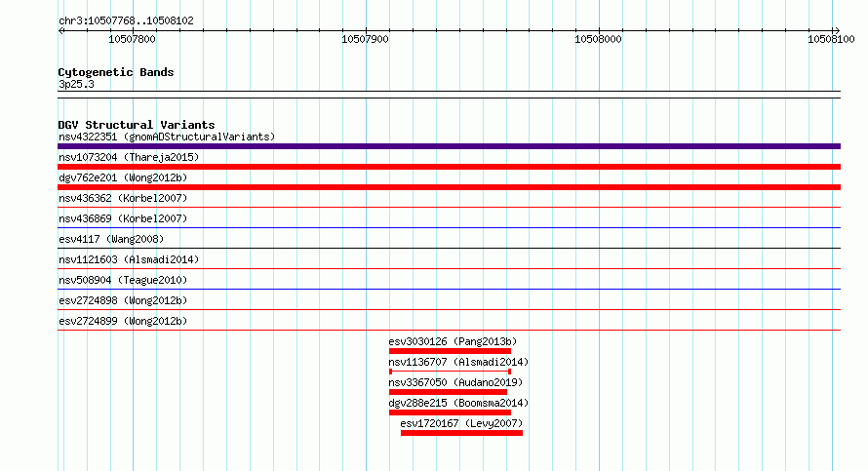868x471 pixels.
Task: Select nsv436869 (Korbel2007) label
Action: 123,218
